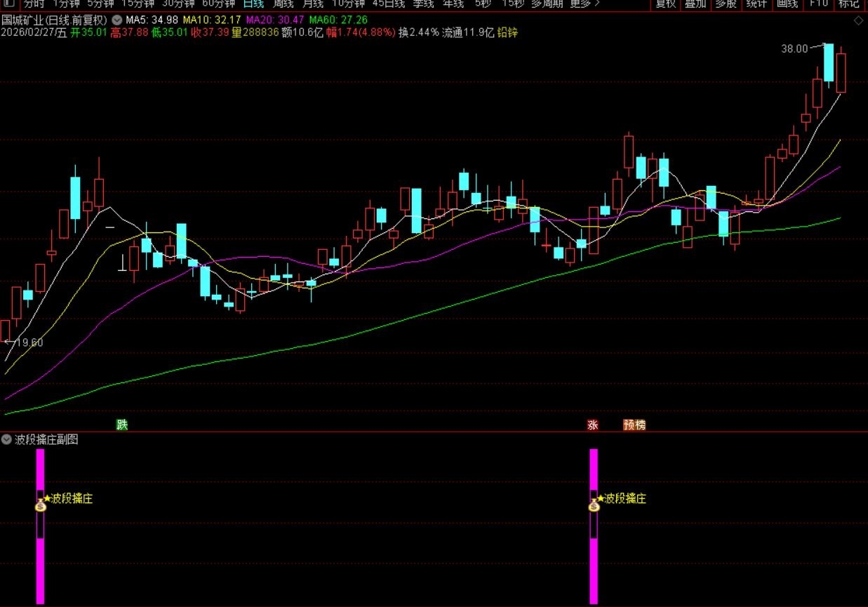The width and height of the screenshot is (868, 607).
Task: Switch to the 5秒 period
Action: tap(483, 4)
